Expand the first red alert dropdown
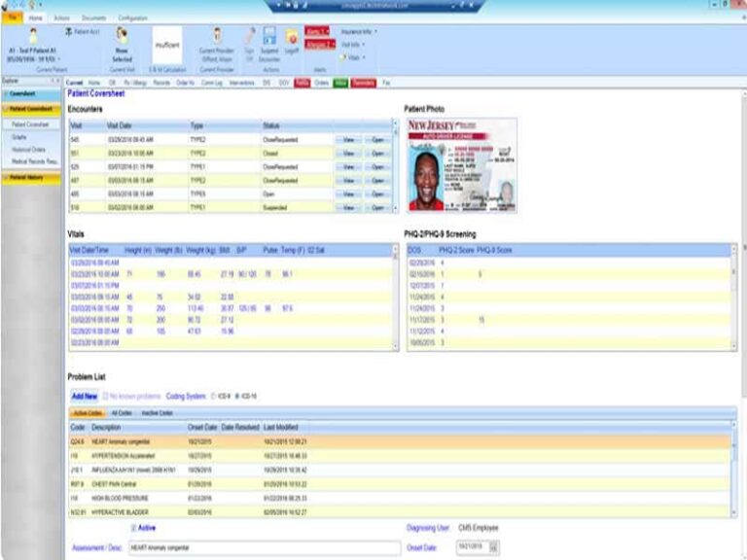The image size is (747, 560). pyautogui.click(x=317, y=31)
